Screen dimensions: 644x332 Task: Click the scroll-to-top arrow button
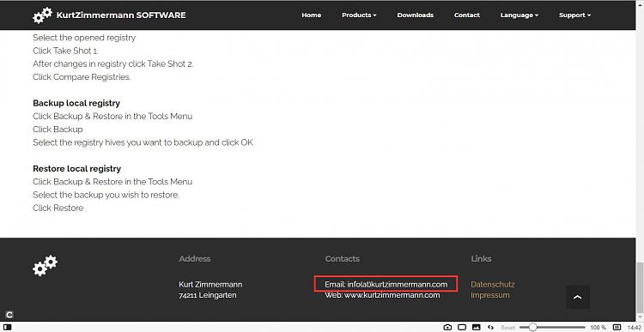[x=578, y=297]
